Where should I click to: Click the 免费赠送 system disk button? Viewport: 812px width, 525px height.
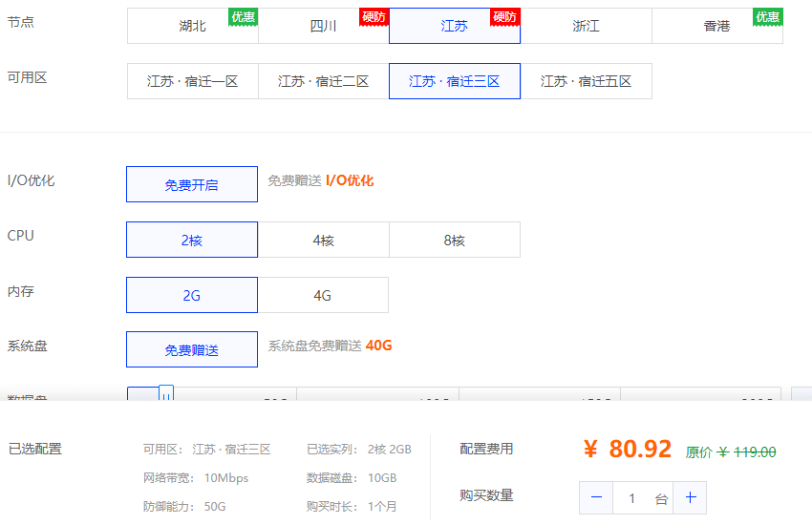pyautogui.click(x=192, y=349)
